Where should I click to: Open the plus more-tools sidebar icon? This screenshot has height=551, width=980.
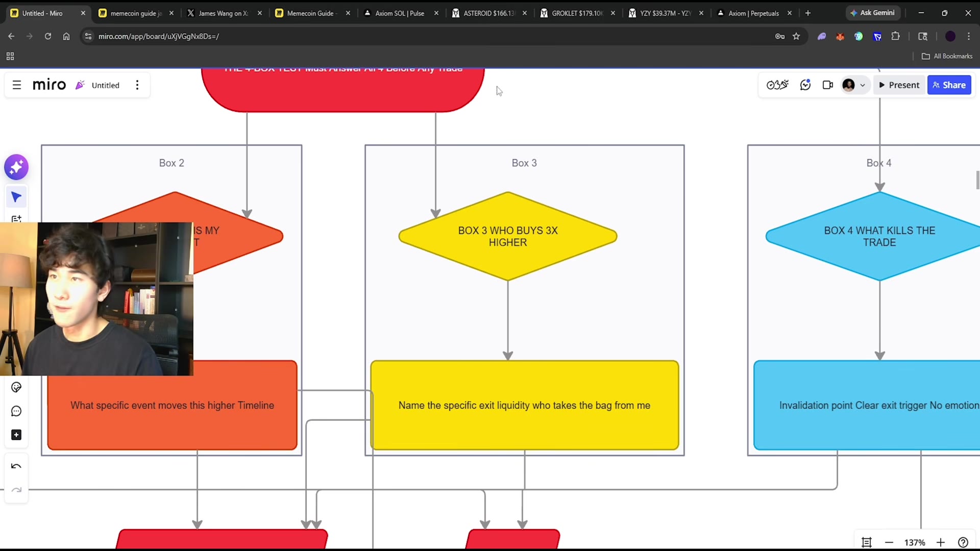click(16, 435)
